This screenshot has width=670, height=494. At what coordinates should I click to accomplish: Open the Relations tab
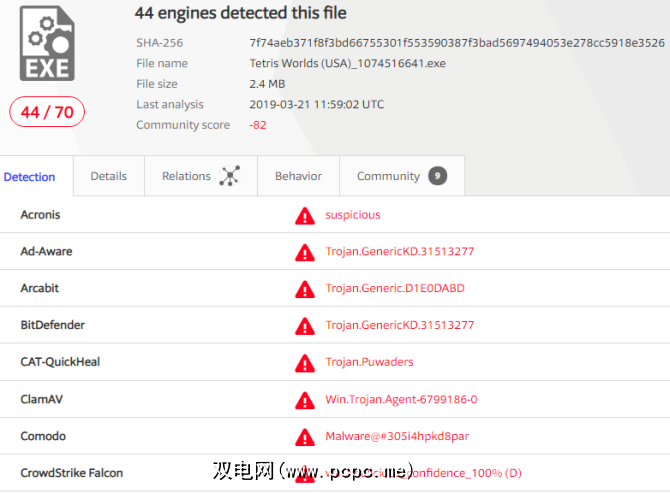pos(196,176)
